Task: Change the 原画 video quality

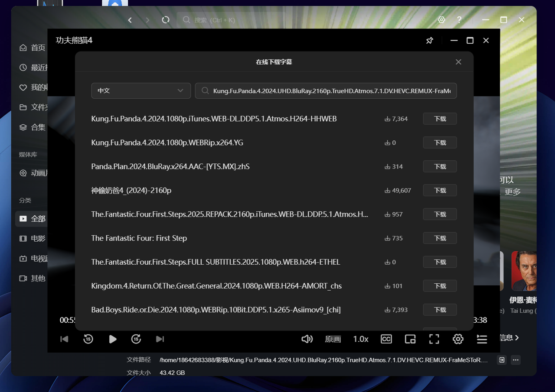Action: [x=333, y=339]
